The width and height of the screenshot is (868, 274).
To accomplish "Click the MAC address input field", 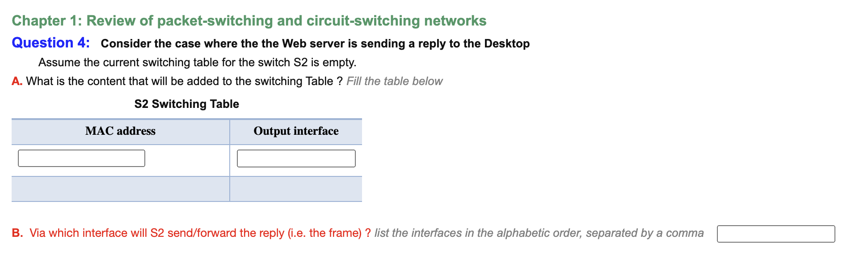I will (x=81, y=158).
